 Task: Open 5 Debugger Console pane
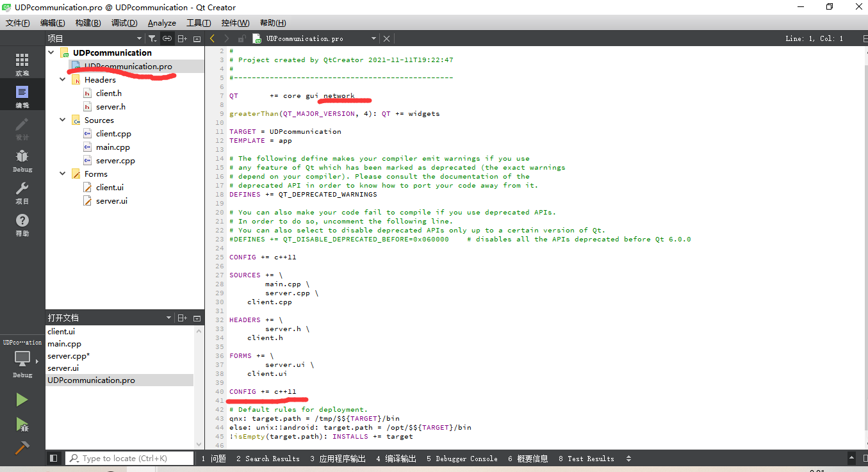pyautogui.click(x=462, y=459)
